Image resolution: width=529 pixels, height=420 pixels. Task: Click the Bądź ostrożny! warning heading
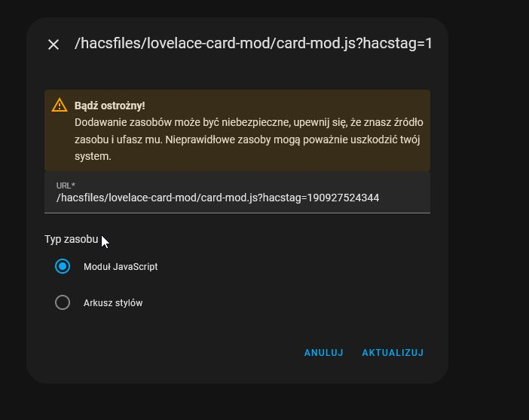110,106
